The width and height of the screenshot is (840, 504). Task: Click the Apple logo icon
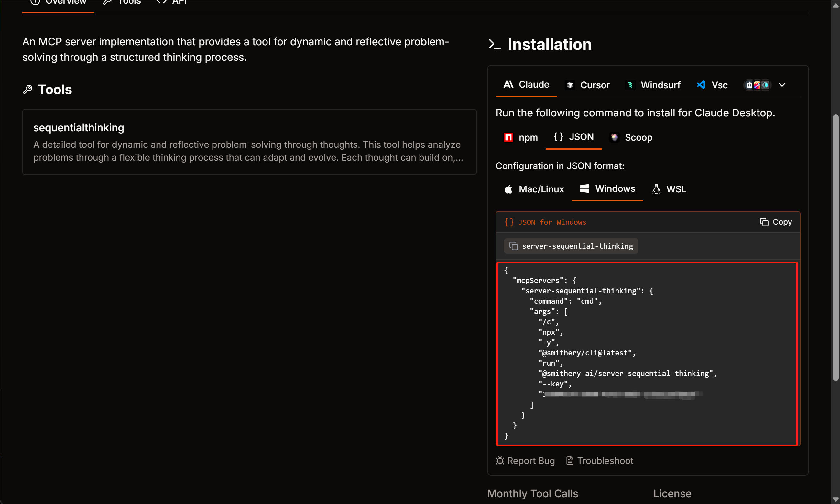pos(508,189)
